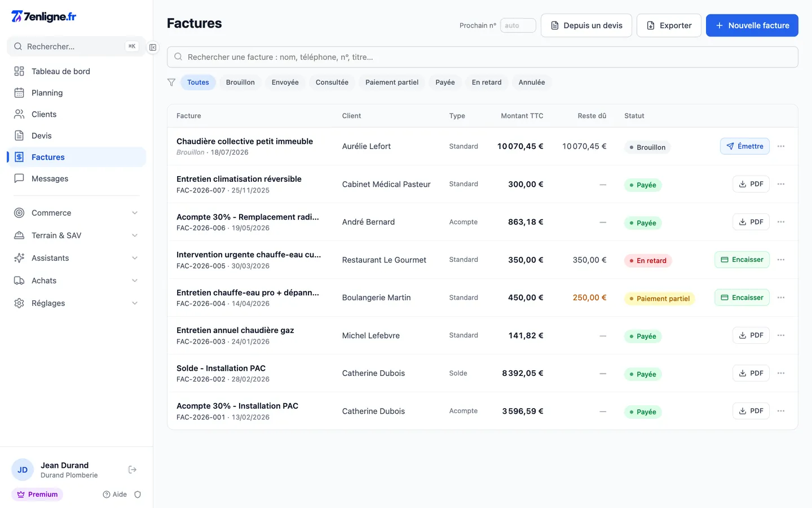Viewport: 812px width, 508px height.
Task: Navigate to Devis in the sidebar
Action: [76, 135]
